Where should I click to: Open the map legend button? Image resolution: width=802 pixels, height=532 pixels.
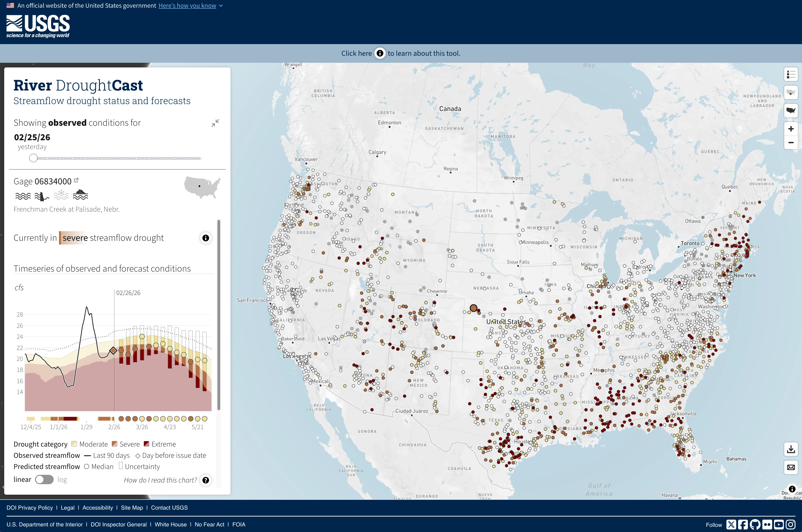[x=791, y=74]
